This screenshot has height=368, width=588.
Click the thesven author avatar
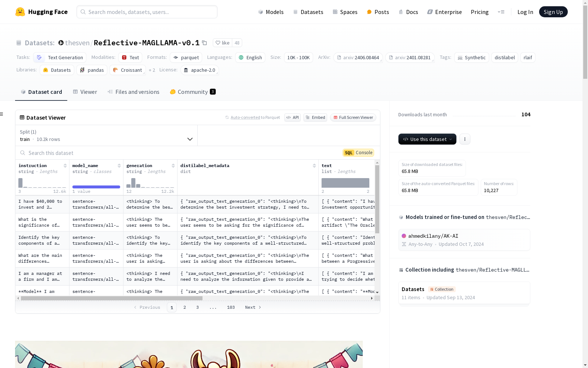[61, 43]
